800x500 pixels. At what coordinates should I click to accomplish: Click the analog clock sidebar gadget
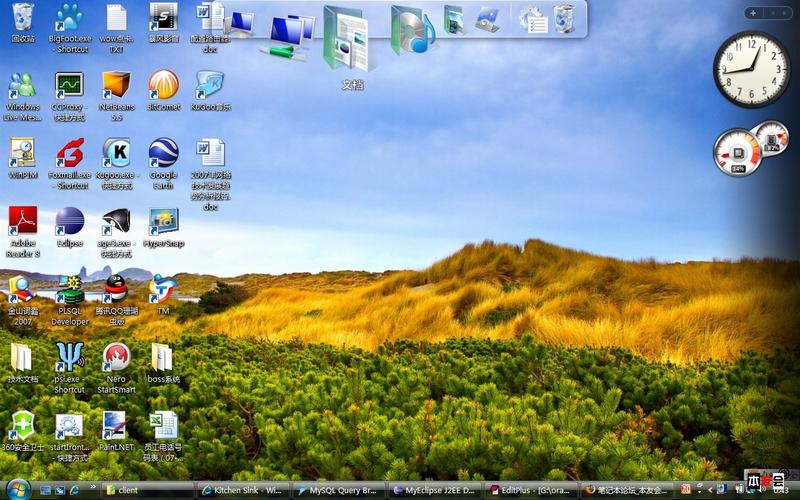tap(751, 68)
